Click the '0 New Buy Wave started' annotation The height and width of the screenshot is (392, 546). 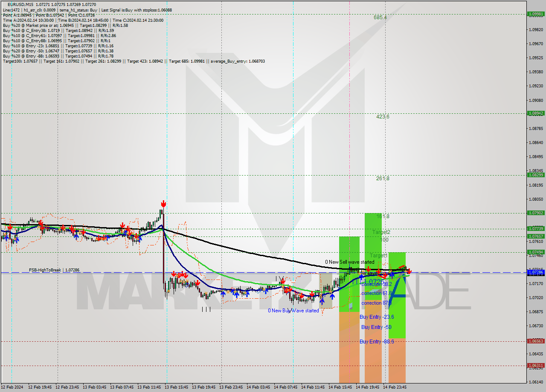tap(293, 311)
